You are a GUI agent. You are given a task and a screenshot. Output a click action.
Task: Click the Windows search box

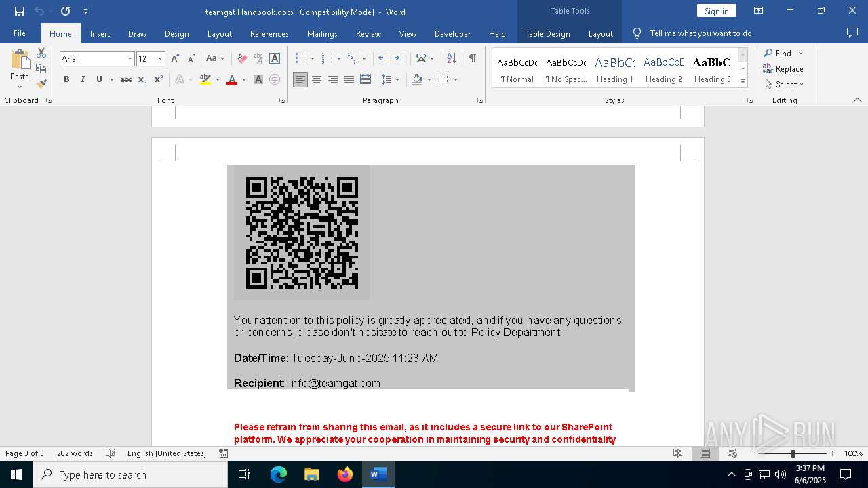point(130,474)
